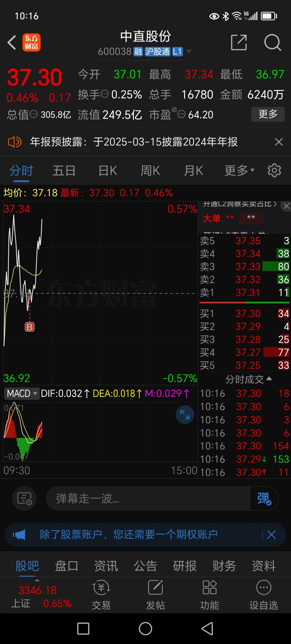Open the 期权账户 promo link
Image resolution: width=291 pixels, height=644 pixels.
coord(129,534)
